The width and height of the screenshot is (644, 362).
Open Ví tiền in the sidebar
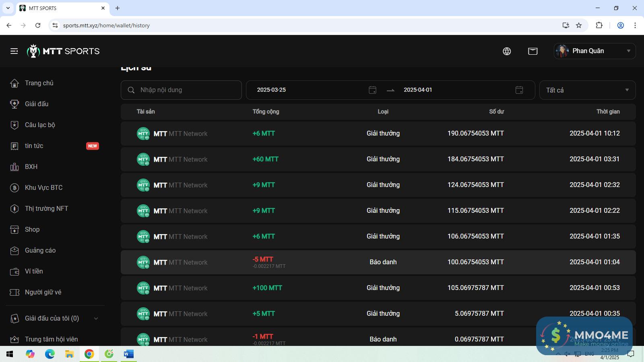pyautogui.click(x=34, y=271)
